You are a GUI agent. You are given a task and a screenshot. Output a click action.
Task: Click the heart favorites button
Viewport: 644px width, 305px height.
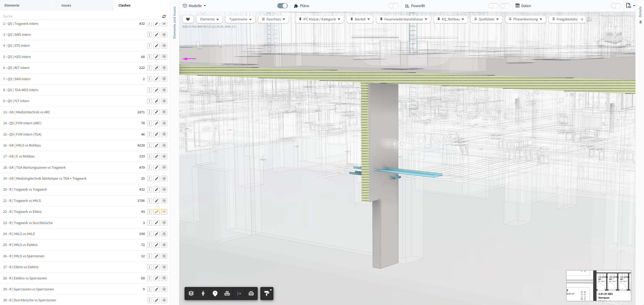pos(188,19)
